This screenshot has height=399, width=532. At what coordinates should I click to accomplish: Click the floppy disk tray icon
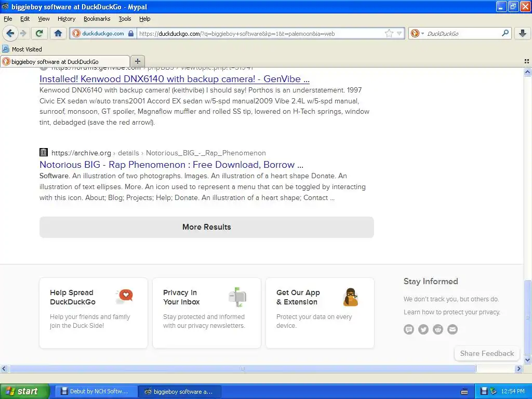pyautogui.click(x=484, y=392)
